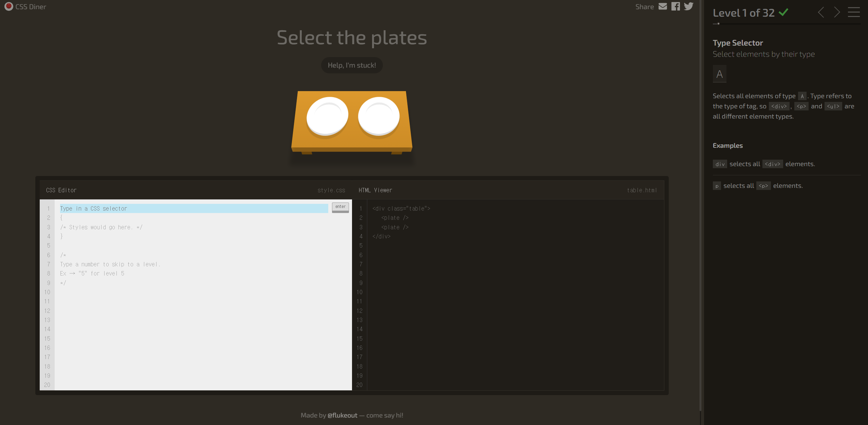Click the left plate on the table
This screenshot has height=425, width=868.
327,116
